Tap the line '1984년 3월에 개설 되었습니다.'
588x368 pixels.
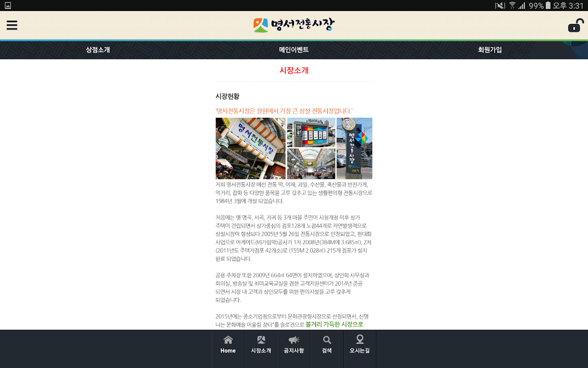pyautogui.click(x=249, y=201)
